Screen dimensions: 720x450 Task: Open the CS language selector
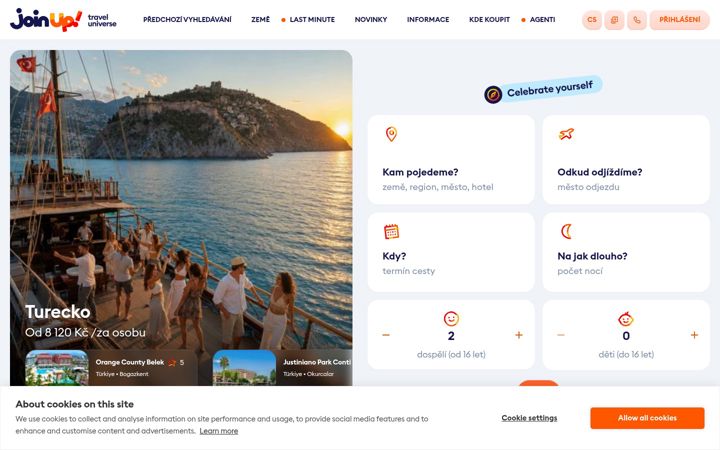(592, 20)
